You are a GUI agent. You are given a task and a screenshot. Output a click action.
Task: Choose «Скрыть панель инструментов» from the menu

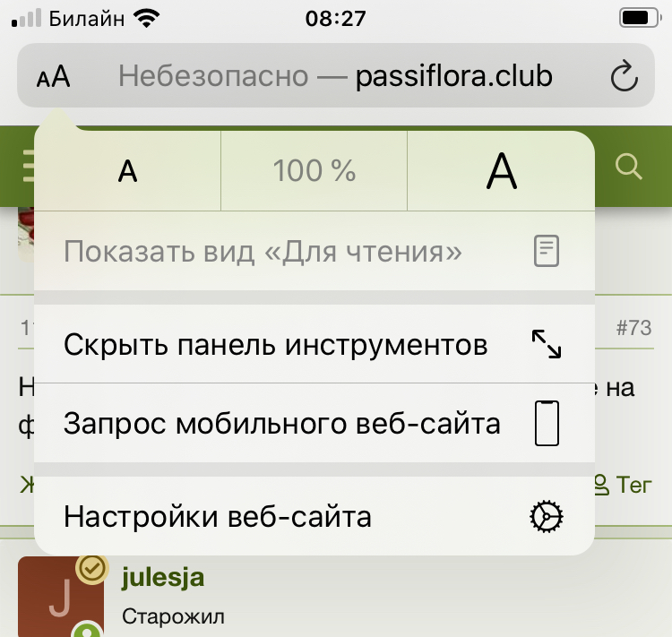point(276,344)
